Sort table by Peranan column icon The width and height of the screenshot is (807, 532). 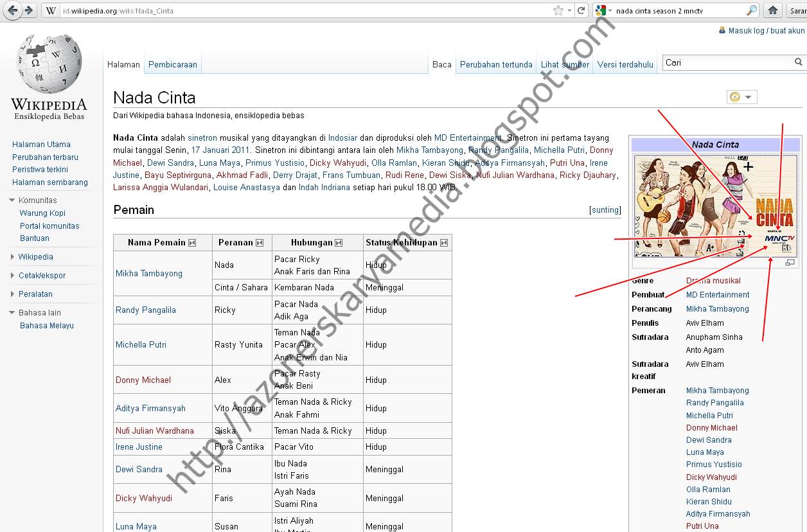click(260, 243)
